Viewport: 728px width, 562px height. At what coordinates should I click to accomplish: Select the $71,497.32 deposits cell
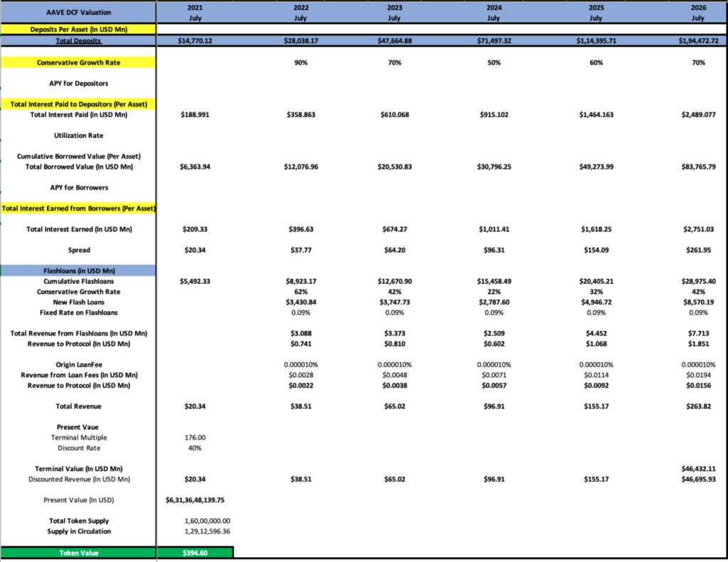(x=494, y=41)
